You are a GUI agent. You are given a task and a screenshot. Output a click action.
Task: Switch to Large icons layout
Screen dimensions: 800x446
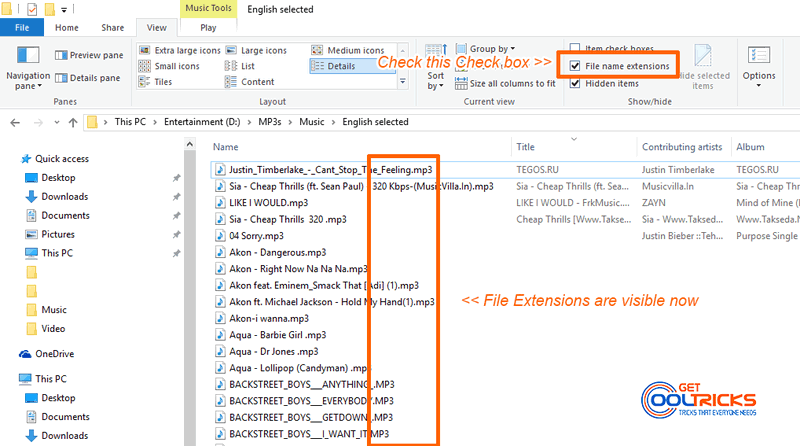point(256,50)
